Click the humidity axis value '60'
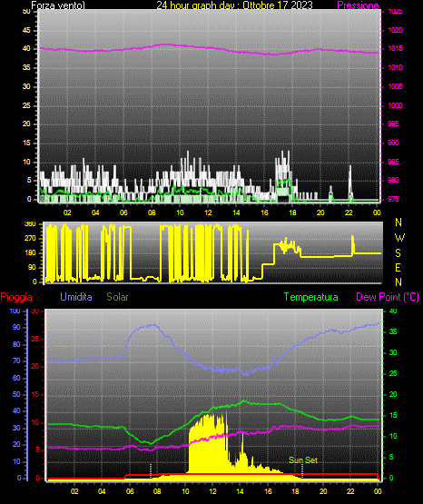The height and width of the screenshot is (504, 423). tap(16, 378)
